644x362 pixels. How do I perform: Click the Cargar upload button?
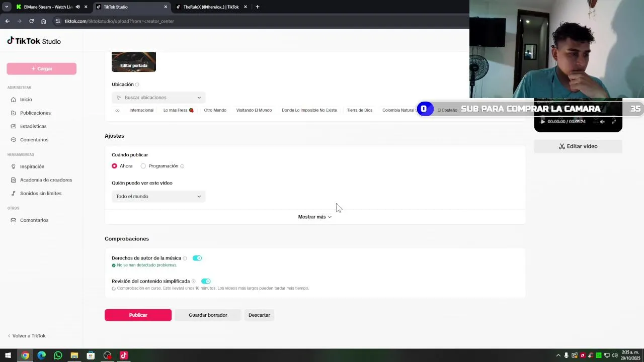41,69
